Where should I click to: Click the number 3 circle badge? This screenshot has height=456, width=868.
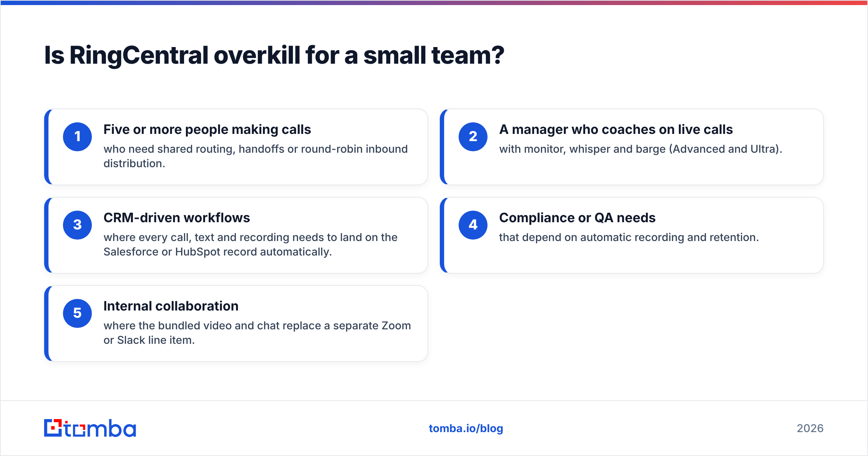77,225
